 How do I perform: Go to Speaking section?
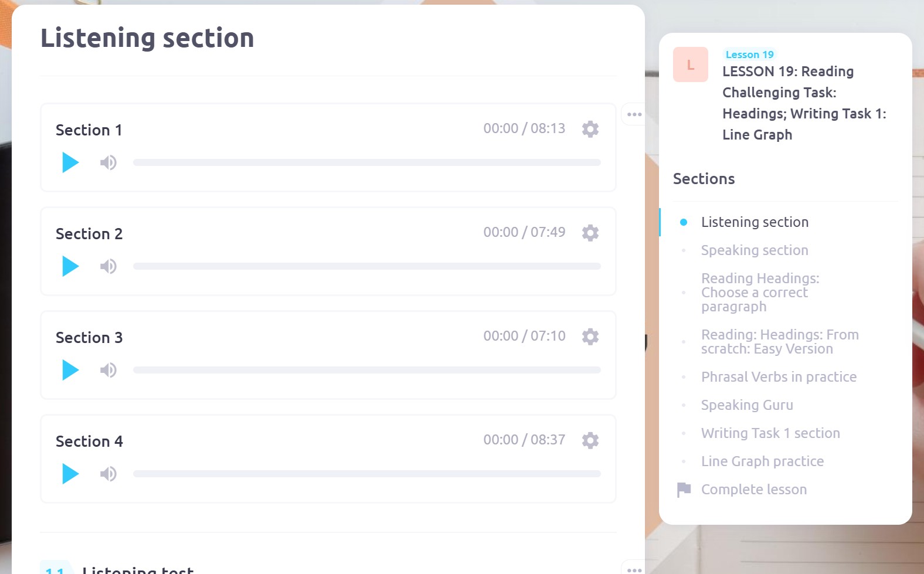pos(755,250)
